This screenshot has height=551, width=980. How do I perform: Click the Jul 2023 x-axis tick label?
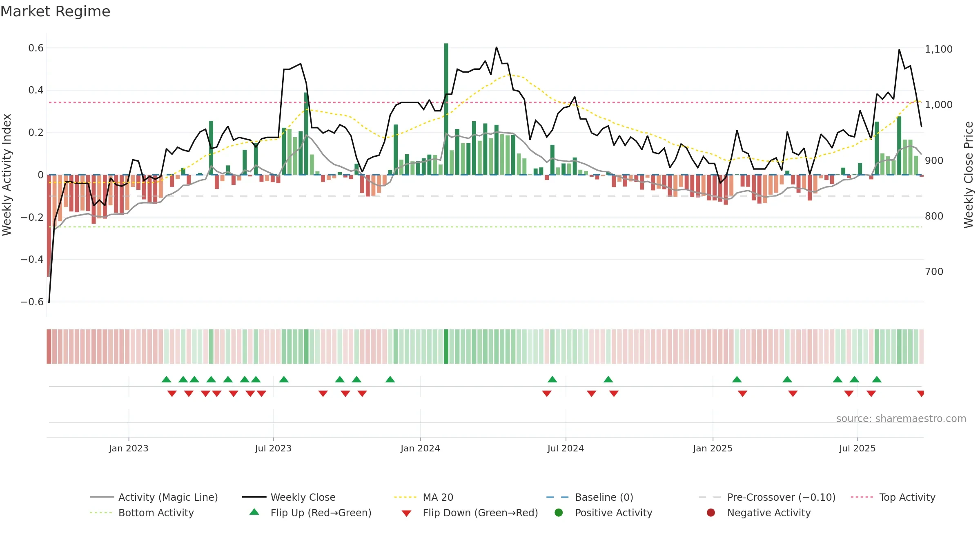point(273,448)
